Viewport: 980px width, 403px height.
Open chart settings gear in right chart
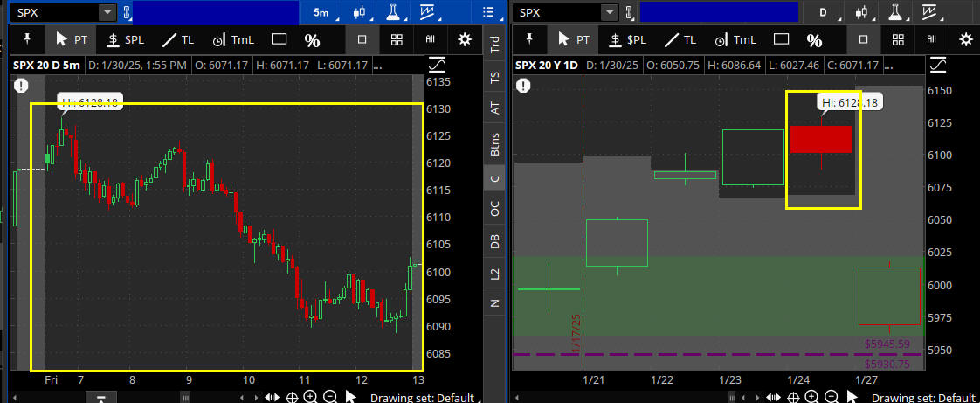965,39
